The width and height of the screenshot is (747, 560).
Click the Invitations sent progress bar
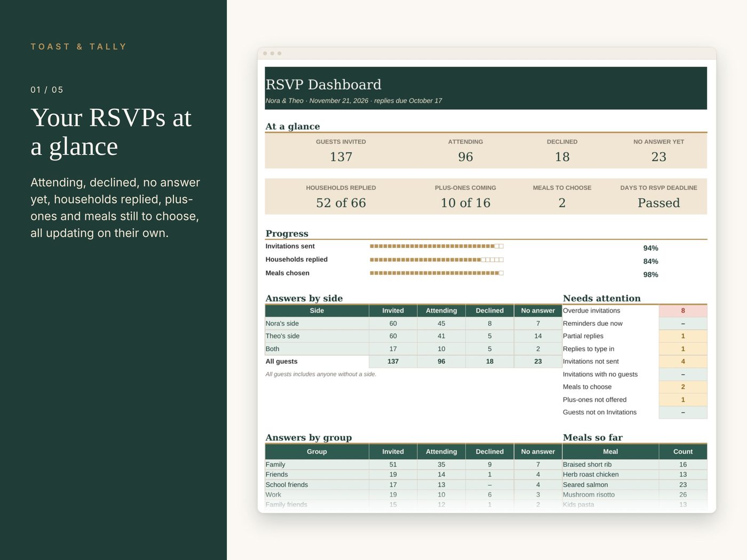coord(436,246)
